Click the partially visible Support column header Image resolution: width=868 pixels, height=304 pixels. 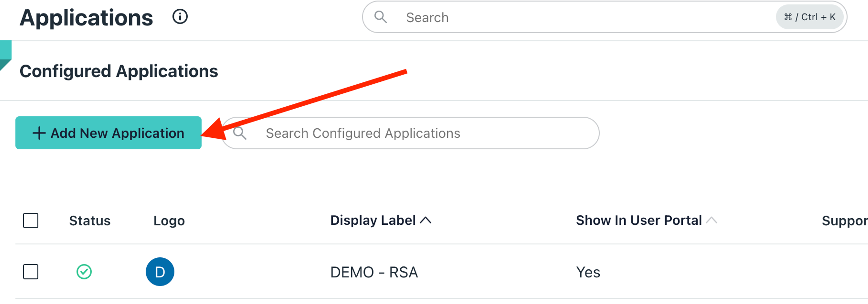844,221
